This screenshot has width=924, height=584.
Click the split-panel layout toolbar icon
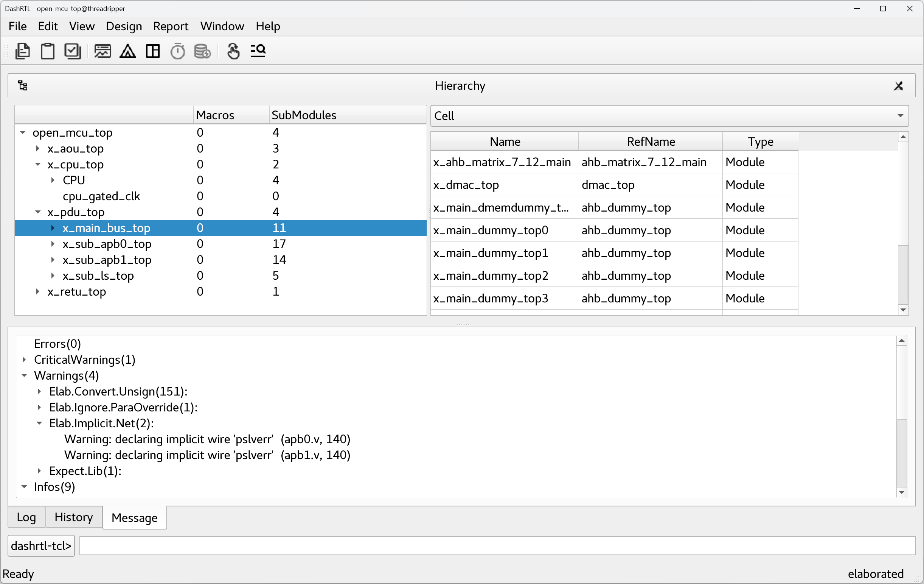153,51
